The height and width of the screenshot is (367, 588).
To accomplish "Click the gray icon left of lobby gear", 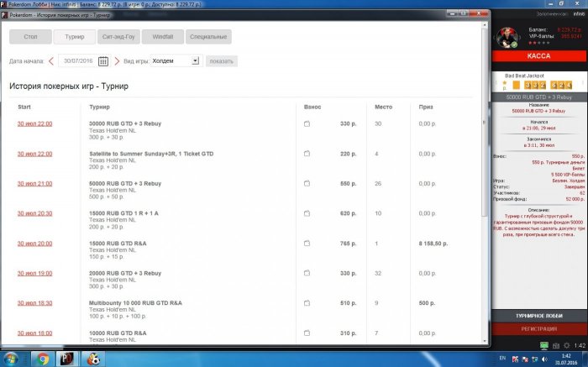I will point(556,345).
